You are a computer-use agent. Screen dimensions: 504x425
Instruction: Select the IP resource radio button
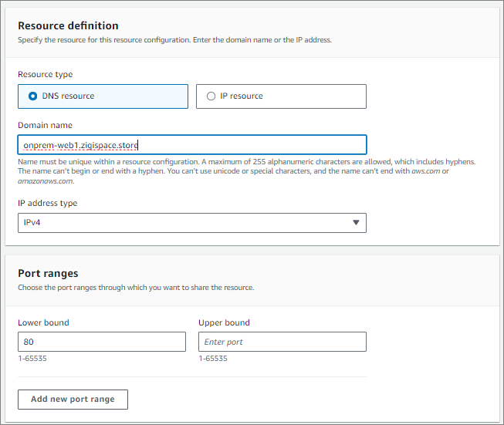[211, 96]
